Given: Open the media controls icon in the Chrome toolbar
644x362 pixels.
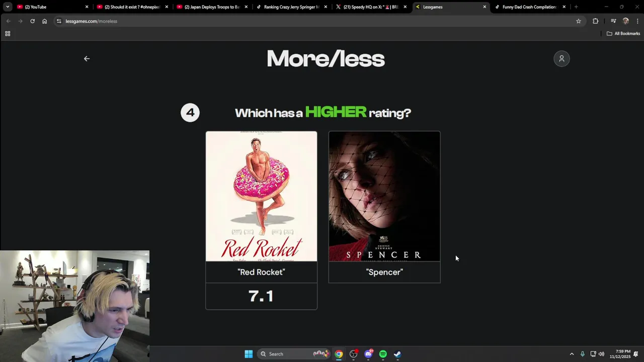Looking at the screenshot, I should pyautogui.click(x=613, y=21).
